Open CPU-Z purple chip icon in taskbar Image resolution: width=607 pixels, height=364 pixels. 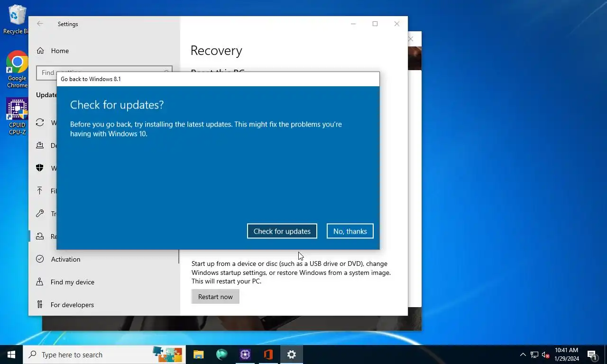click(x=245, y=355)
